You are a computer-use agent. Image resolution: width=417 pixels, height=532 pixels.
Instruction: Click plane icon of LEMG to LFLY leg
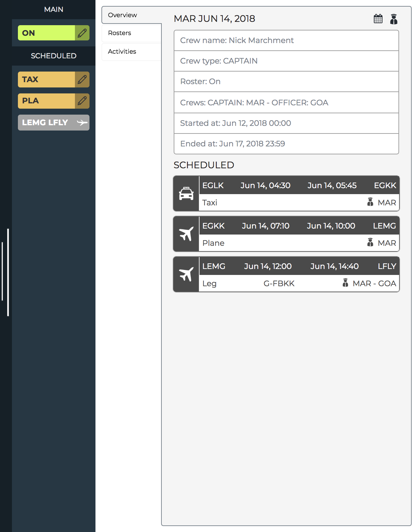point(186,275)
